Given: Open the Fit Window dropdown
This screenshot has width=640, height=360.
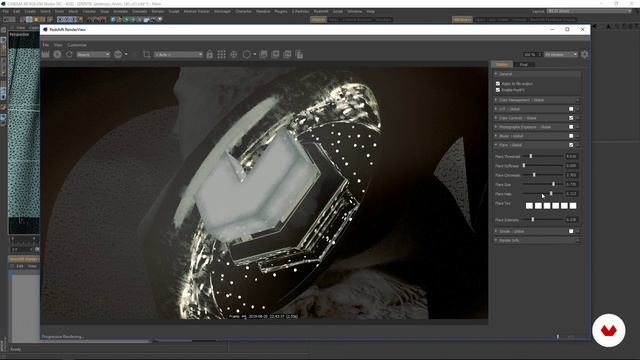Looking at the screenshot, I should point(561,54).
